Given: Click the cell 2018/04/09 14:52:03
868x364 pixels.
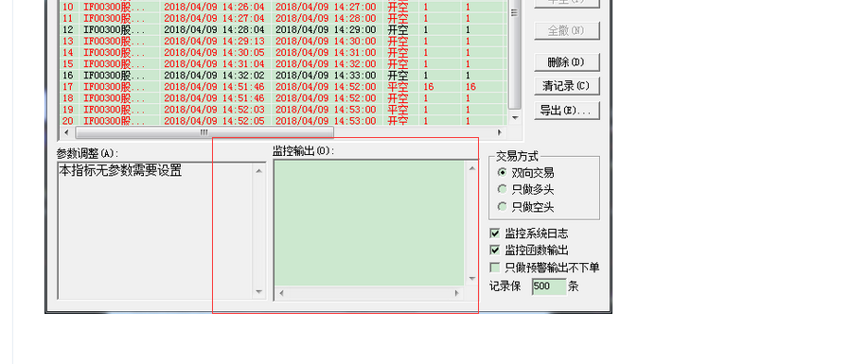Looking at the screenshot, I should [214, 110].
